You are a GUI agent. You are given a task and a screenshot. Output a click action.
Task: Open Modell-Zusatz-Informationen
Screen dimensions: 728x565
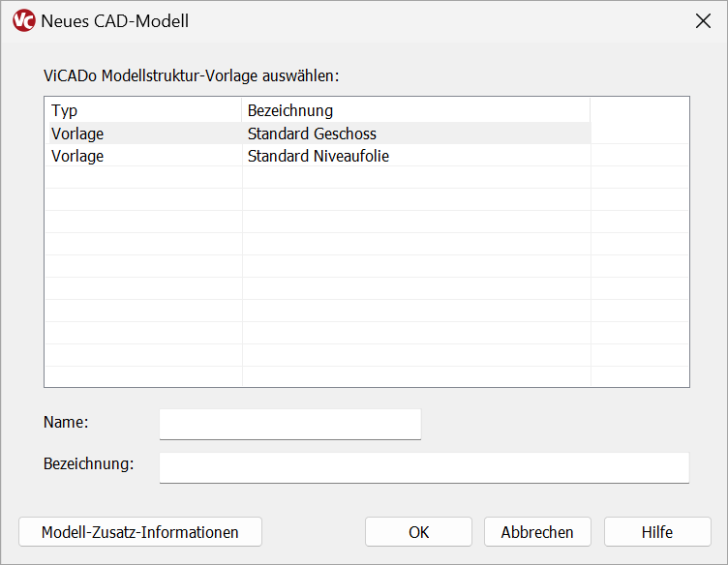click(x=140, y=531)
